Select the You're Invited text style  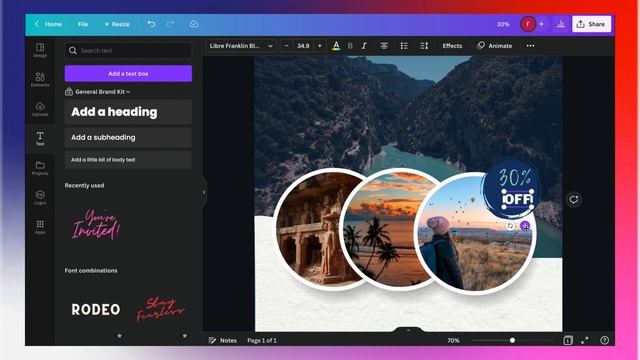click(96, 224)
